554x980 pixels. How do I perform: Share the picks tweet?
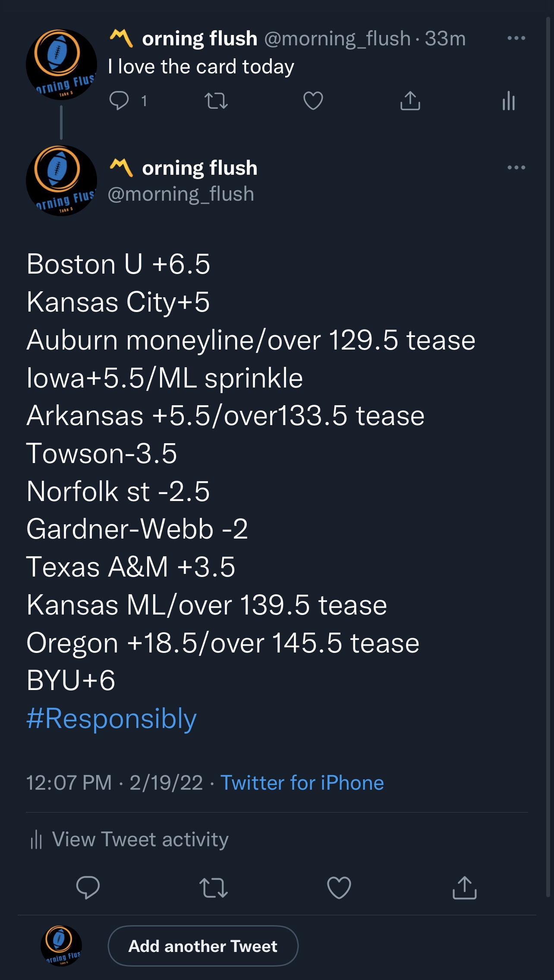[x=464, y=888]
